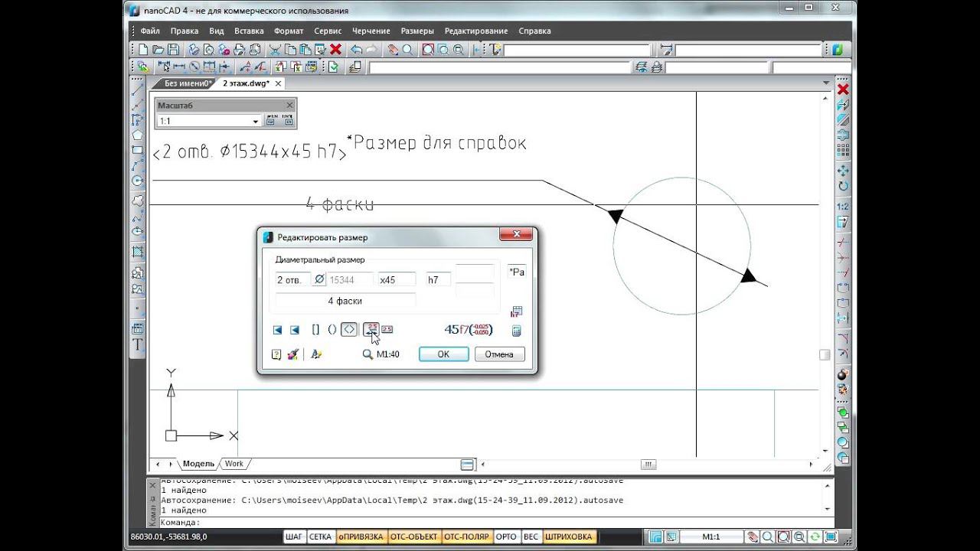Click the New document icon in the toolbar
Image resolution: width=980 pixels, height=551 pixels.
[x=143, y=50]
